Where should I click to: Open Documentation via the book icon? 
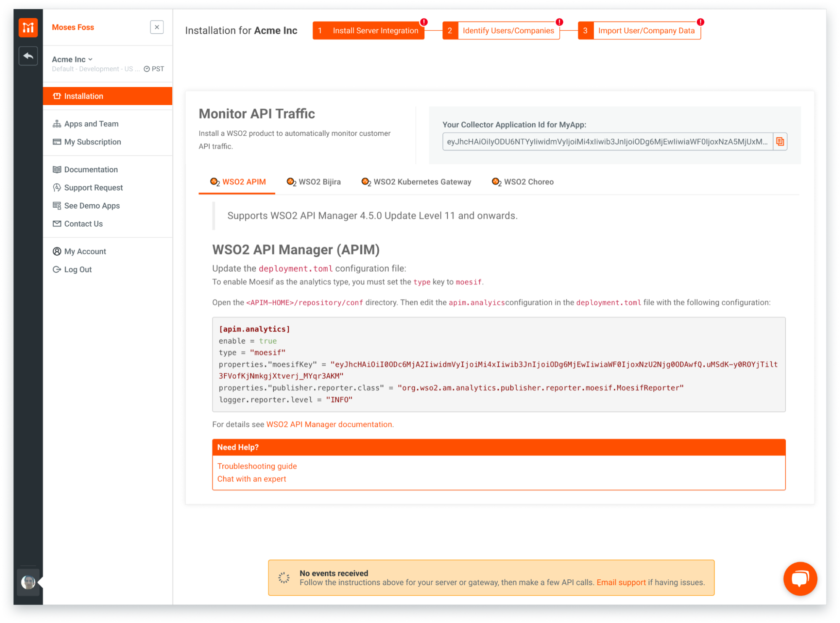[57, 169]
